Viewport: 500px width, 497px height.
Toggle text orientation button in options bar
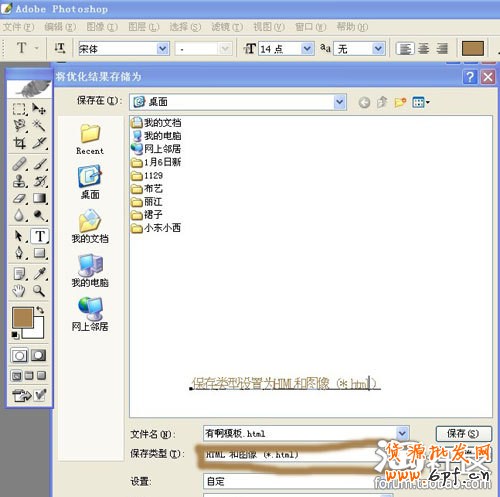point(60,49)
